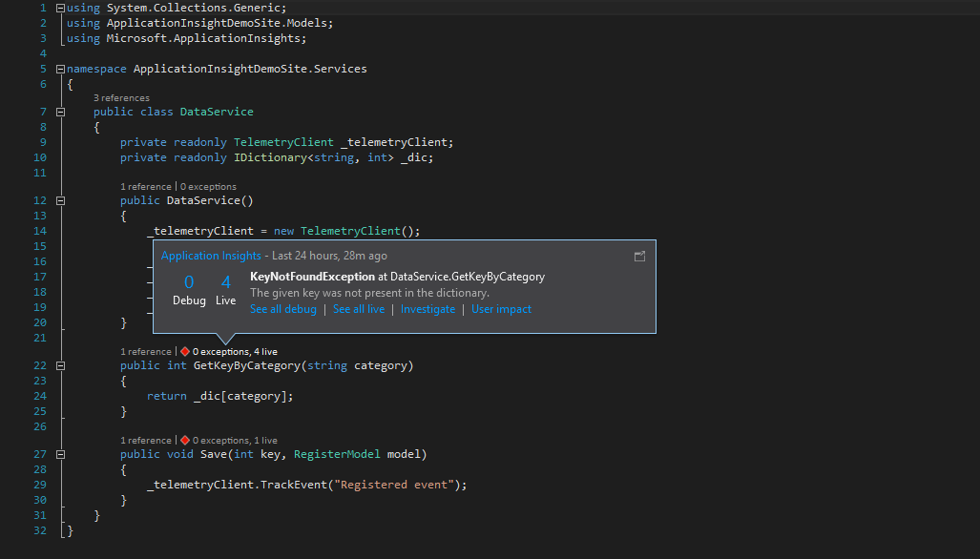Open '0 exceptions, 4 live' CodeLens indicator
This screenshot has height=559, width=980.
(235, 352)
